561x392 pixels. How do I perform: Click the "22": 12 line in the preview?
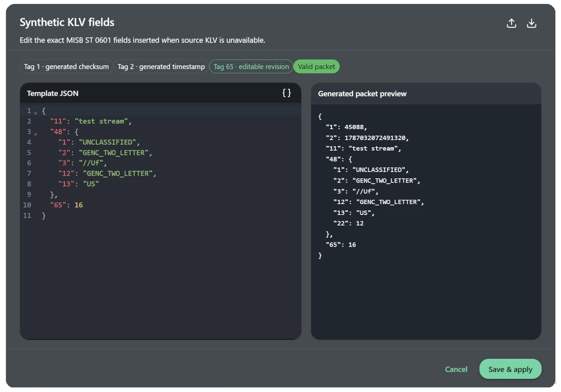[348, 223]
